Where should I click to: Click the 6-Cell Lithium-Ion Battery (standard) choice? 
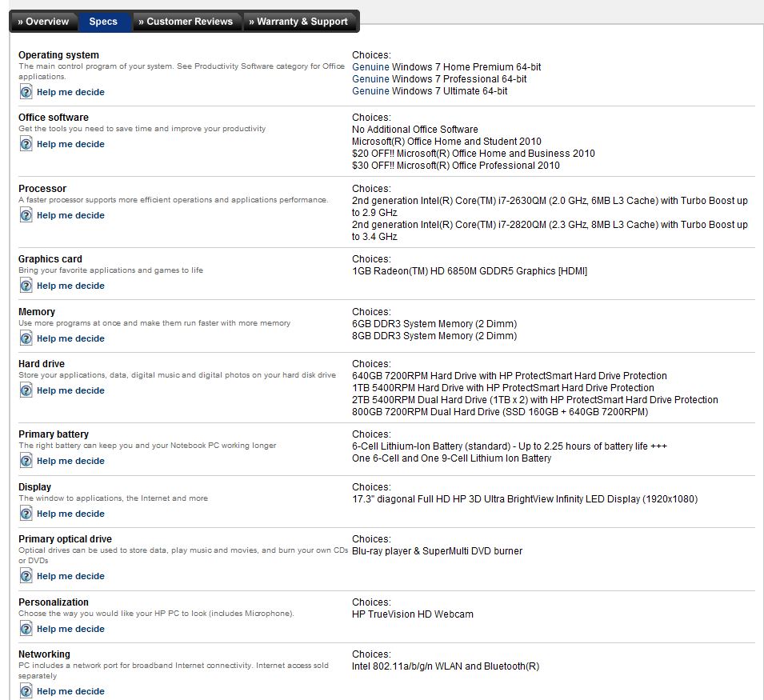[x=510, y=446]
